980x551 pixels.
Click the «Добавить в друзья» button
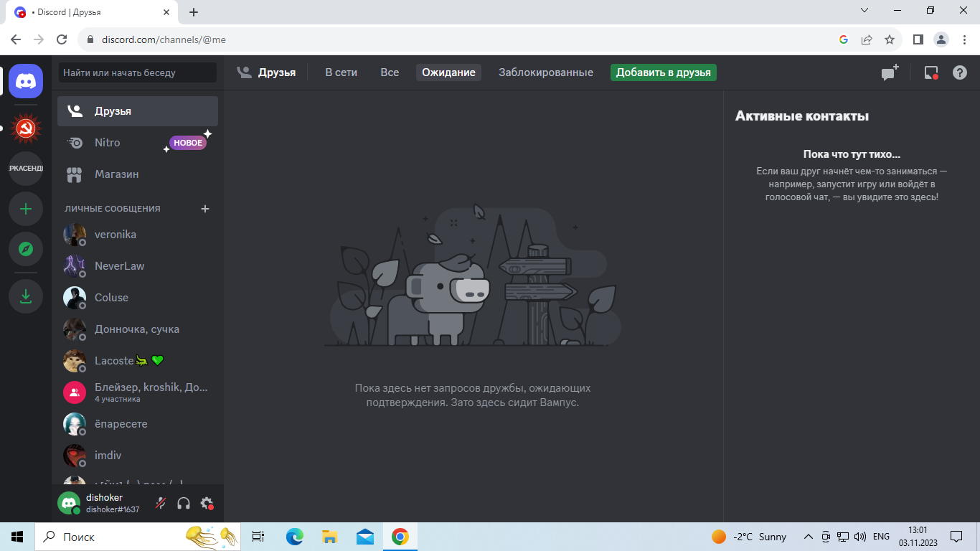coord(663,72)
